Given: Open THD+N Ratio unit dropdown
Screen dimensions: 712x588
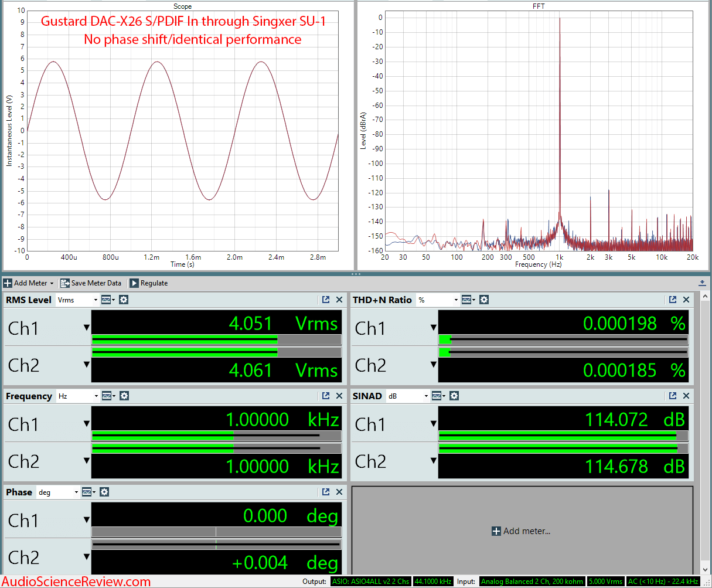Looking at the screenshot, I should (437, 300).
